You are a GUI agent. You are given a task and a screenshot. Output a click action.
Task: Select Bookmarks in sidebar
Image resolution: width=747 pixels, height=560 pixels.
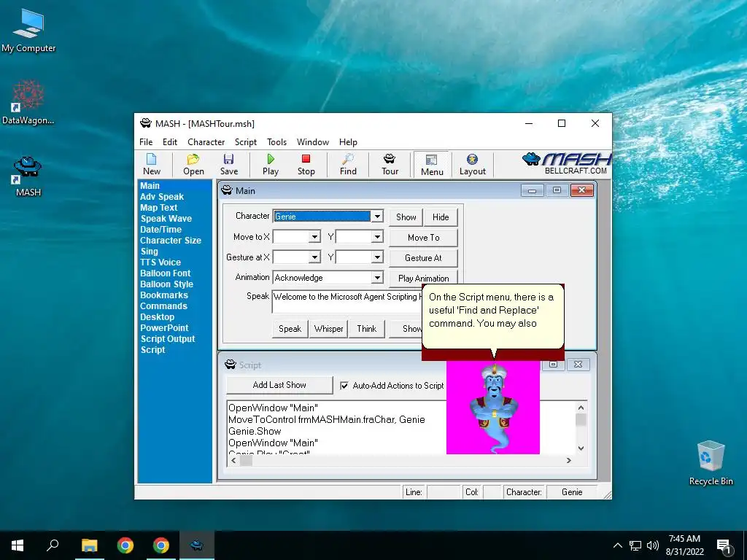point(164,295)
